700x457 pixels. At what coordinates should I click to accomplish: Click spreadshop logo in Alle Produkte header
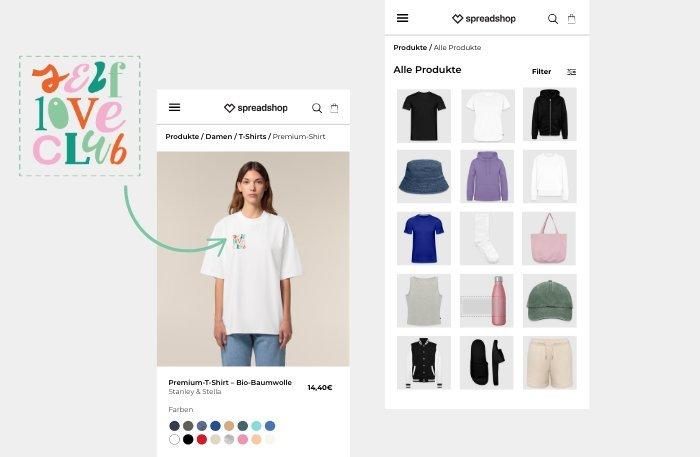pyautogui.click(x=484, y=19)
